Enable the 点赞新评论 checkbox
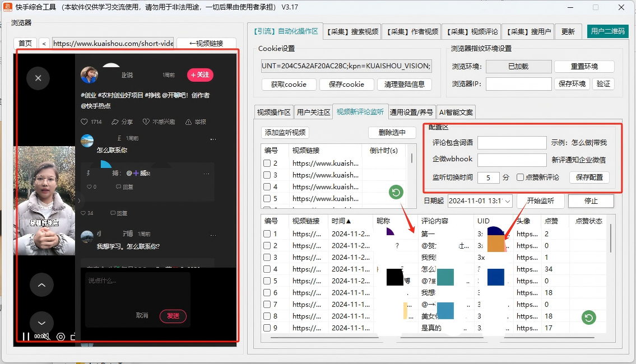The width and height of the screenshot is (636, 364). (x=520, y=177)
